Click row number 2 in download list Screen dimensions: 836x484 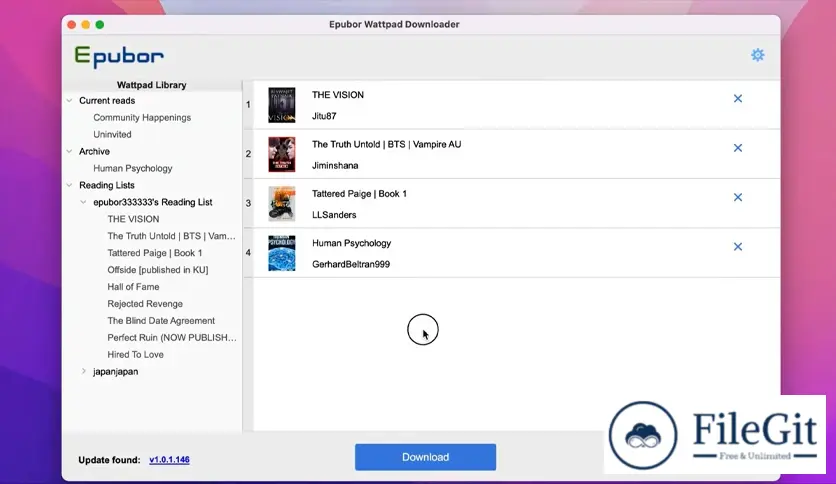pos(248,154)
